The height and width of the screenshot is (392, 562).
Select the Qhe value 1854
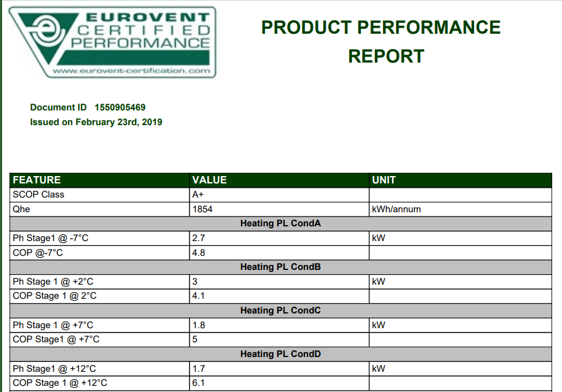[279, 209]
